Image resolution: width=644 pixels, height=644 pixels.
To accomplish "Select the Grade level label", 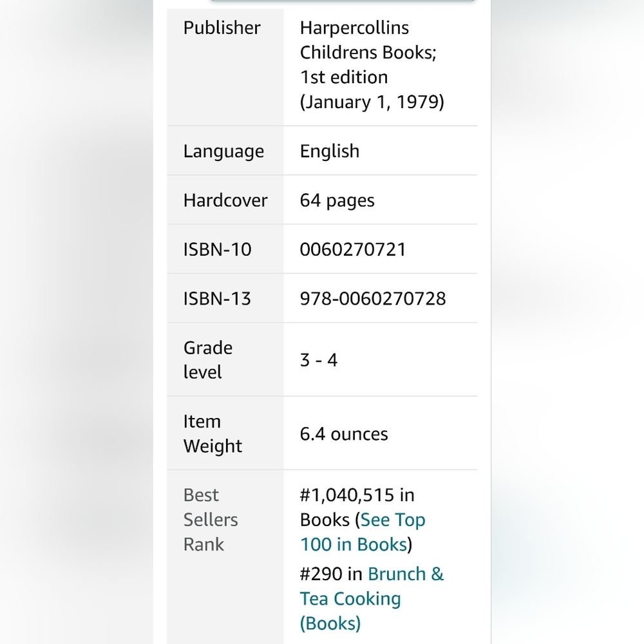I will (208, 360).
